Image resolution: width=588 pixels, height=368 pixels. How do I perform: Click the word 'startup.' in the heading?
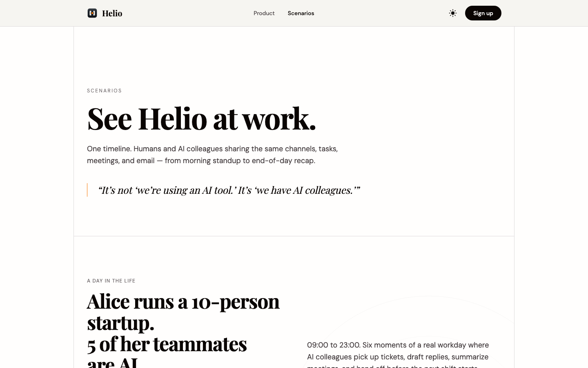[120, 323]
